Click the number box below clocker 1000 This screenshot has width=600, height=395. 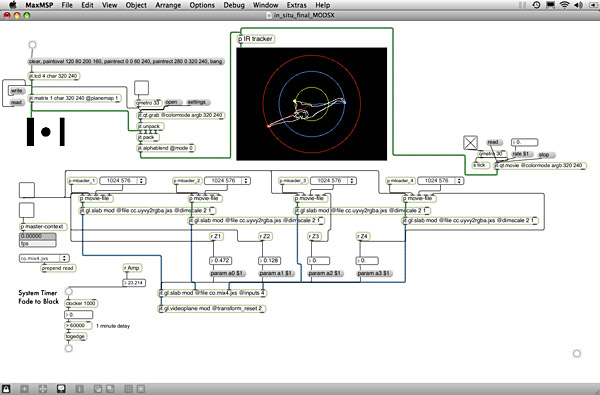[x=78, y=315]
